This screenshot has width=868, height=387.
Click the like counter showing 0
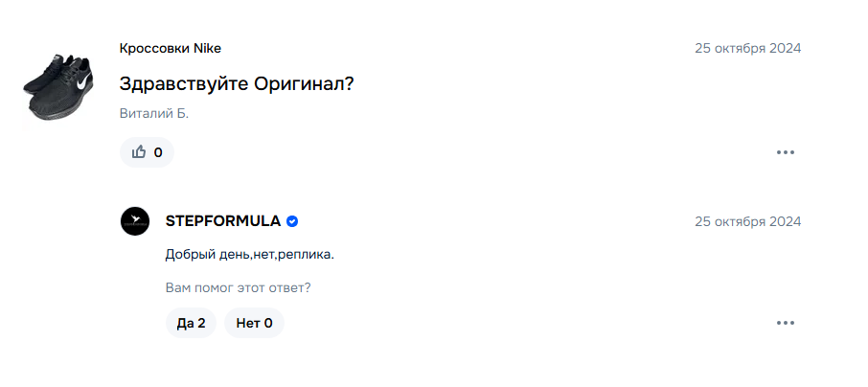click(158, 152)
